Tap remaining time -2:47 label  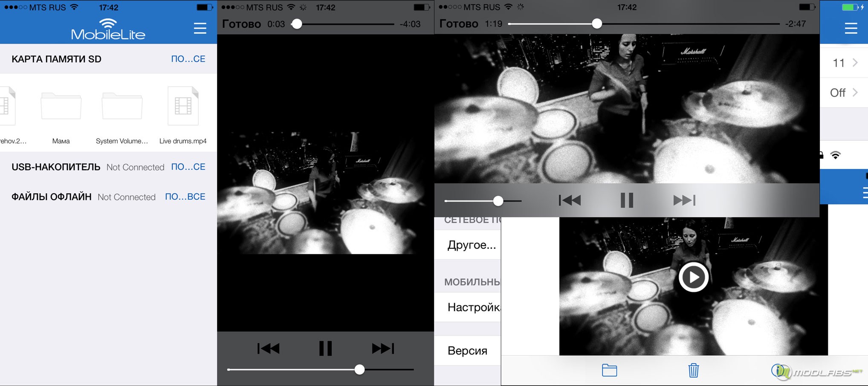(796, 23)
